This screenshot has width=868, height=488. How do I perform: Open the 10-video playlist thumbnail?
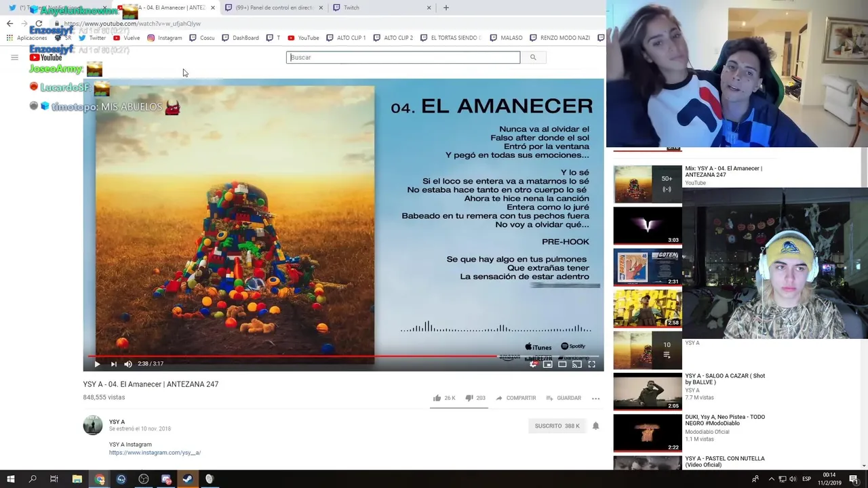[x=648, y=350]
